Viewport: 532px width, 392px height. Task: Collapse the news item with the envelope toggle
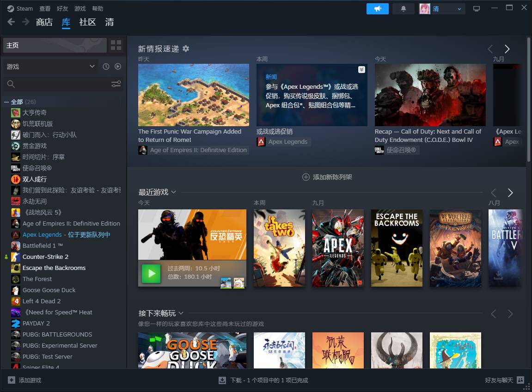(x=361, y=69)
